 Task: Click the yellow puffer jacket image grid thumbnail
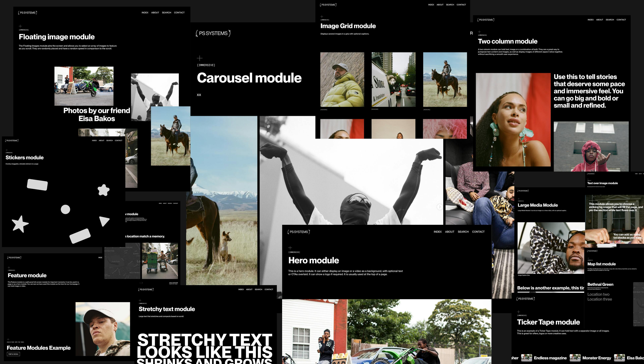[x=342, y=80]
